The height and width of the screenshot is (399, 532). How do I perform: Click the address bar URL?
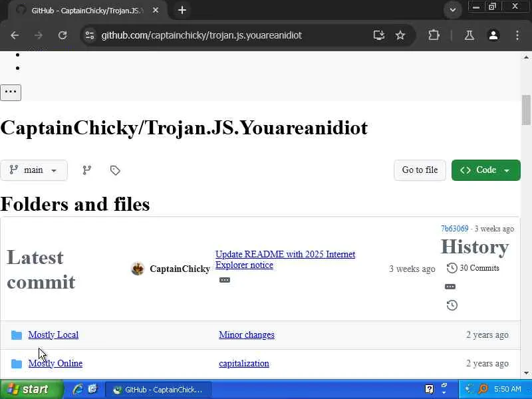[201, 35]
